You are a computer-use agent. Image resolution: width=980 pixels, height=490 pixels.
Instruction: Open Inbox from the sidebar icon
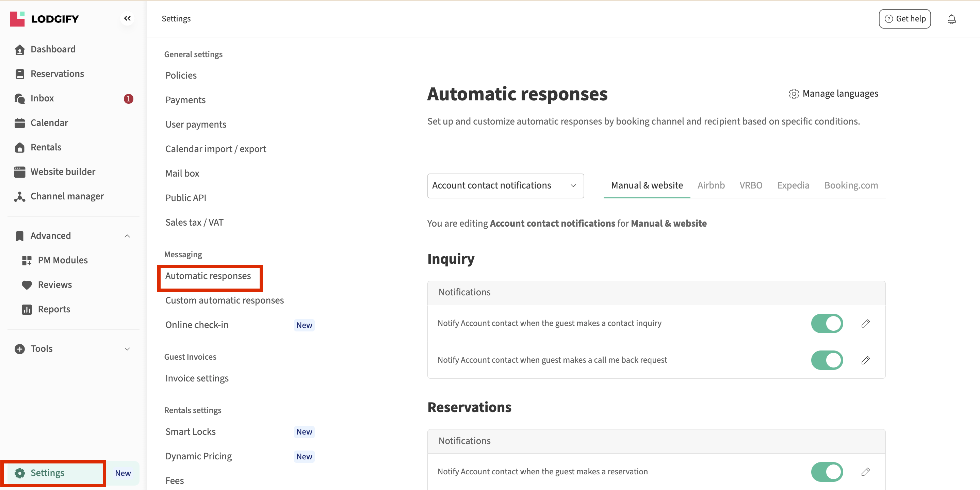(x=20, y=99)
